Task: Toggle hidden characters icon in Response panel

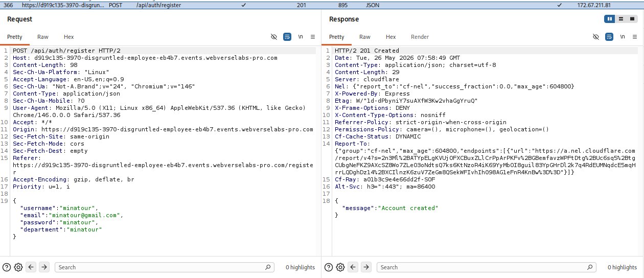Action: (x=596, y=37)
